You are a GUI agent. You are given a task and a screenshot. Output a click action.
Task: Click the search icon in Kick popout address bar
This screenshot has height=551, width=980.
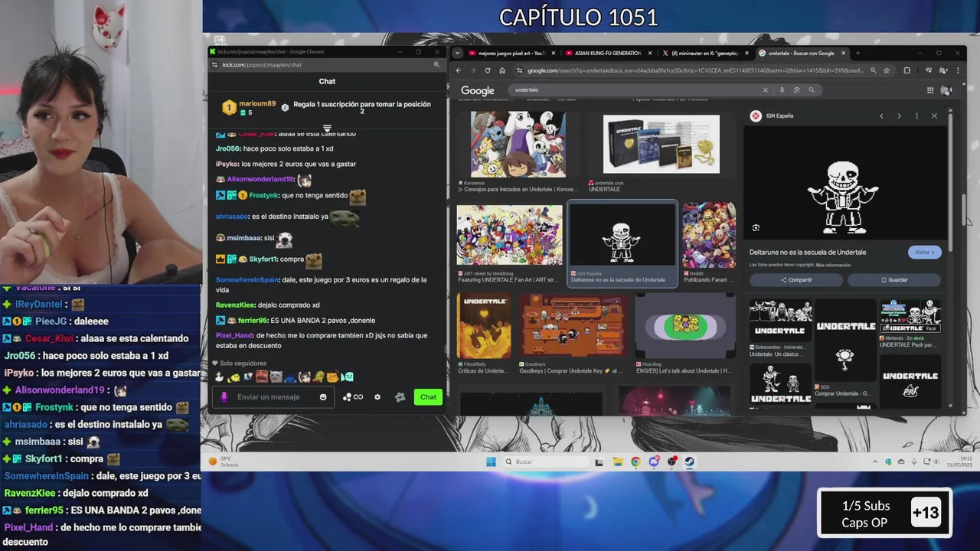coord(436,65)
